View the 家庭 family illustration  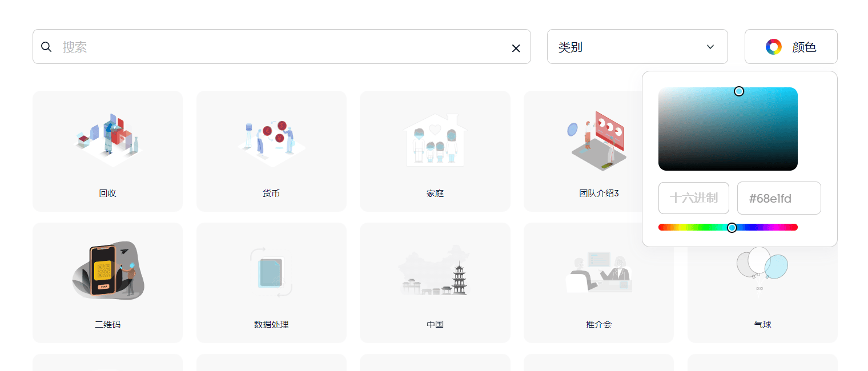[x=435, y=151]
